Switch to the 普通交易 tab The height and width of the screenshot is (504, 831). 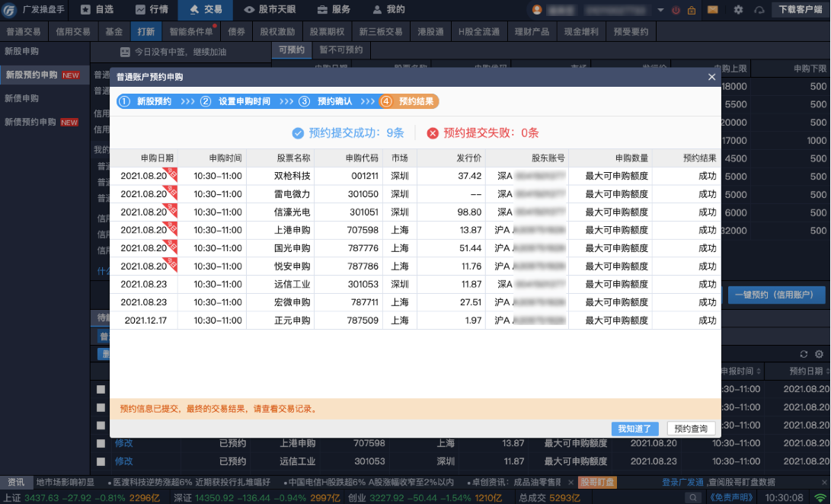(x=24, y=32)
